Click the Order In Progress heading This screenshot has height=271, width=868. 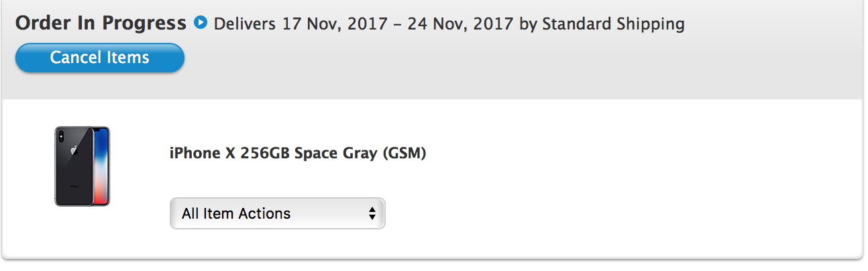click(101, 23)
